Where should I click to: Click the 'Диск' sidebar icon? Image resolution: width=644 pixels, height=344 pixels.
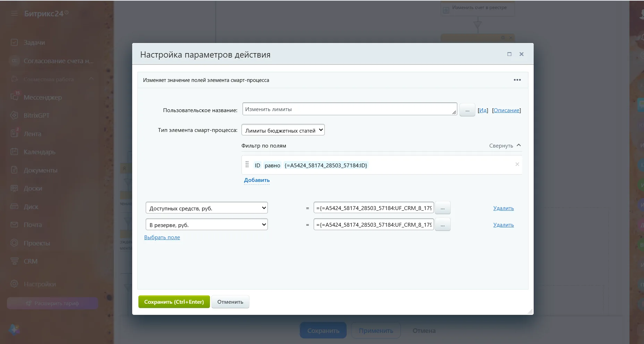14,207
